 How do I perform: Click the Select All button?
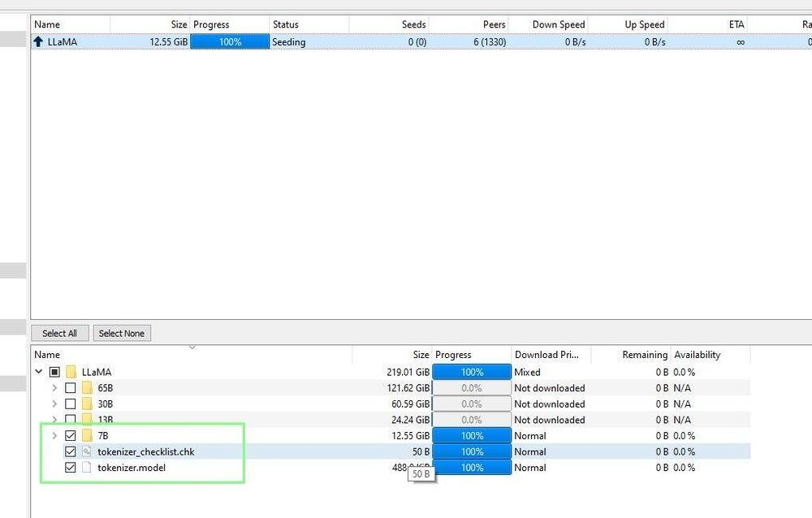[x=59, y=333]
